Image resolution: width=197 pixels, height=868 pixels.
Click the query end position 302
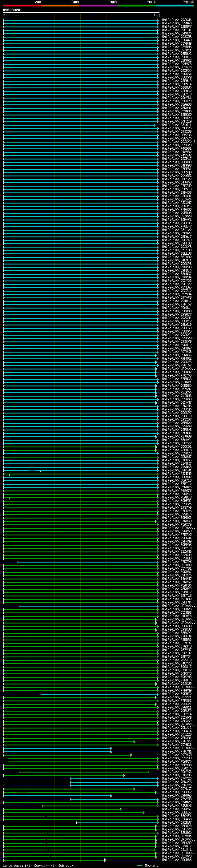point(155,15)
